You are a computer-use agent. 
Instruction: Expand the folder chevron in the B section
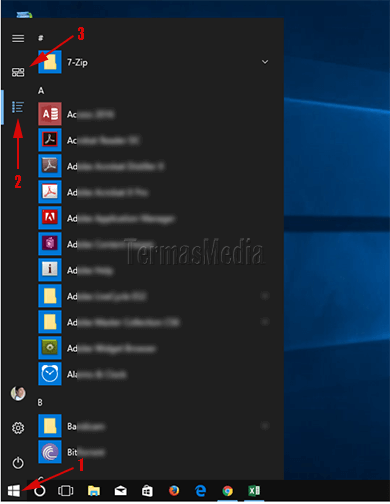(x=265, y=426)
